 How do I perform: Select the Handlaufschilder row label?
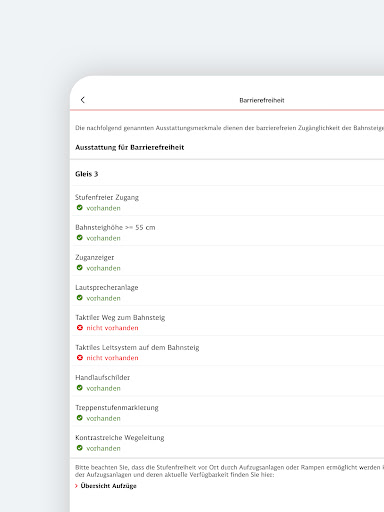pyautogui.click(x=103, y=377)
